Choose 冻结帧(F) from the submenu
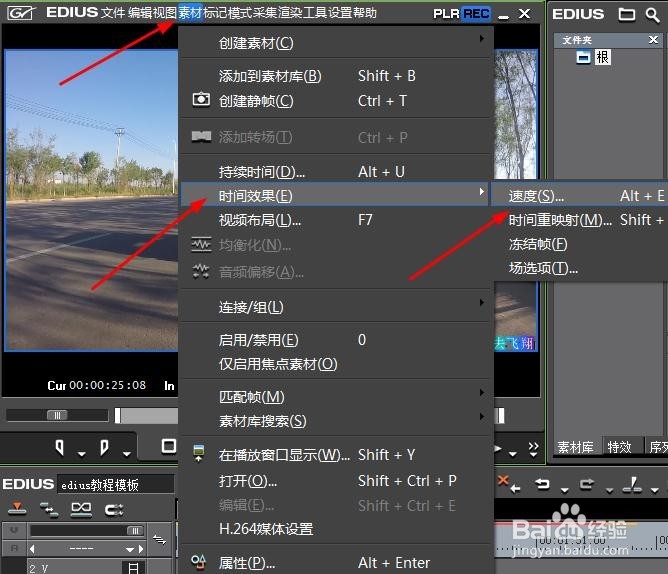This screenshot has height=574, width=668. point(579,244)
